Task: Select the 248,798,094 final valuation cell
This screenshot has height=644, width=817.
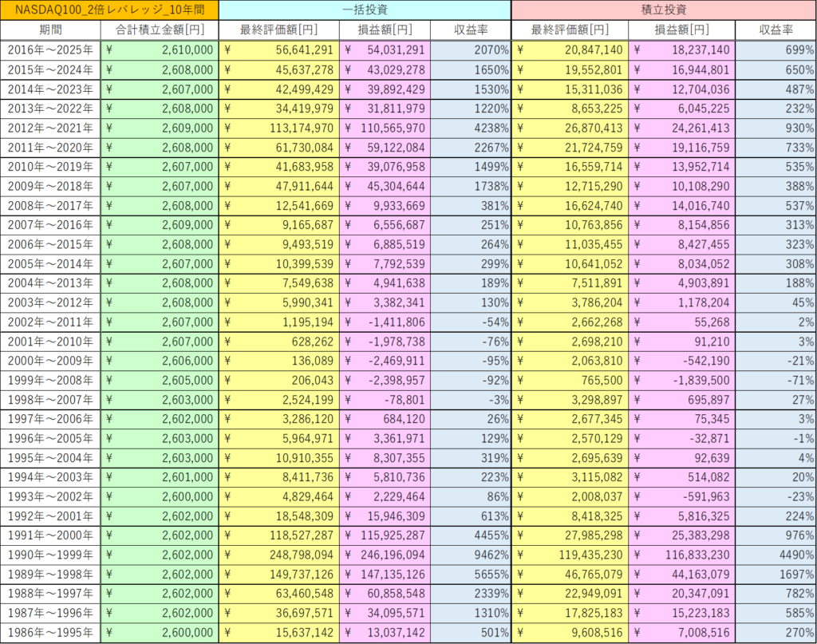Action: point(278,555)
